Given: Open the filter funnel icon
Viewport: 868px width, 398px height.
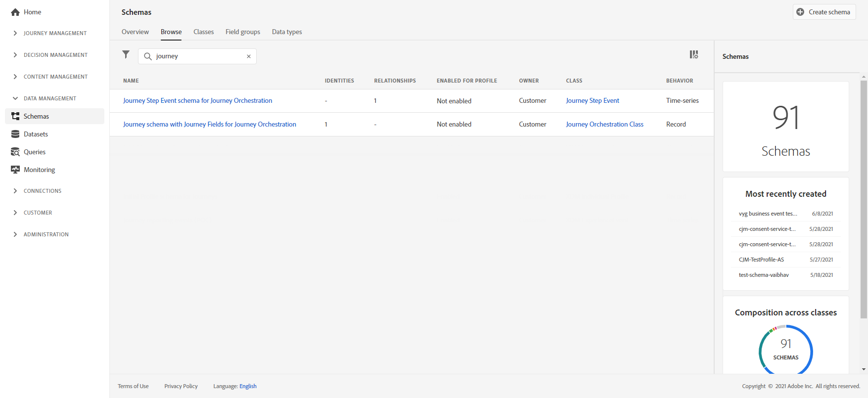Looking at the screenshot, I should (x=126, y=54).
